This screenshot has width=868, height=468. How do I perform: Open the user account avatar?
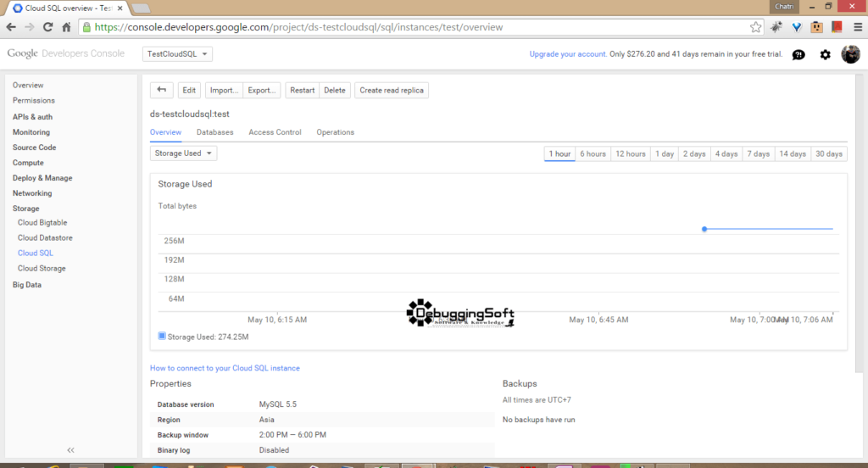pos(850,54)
